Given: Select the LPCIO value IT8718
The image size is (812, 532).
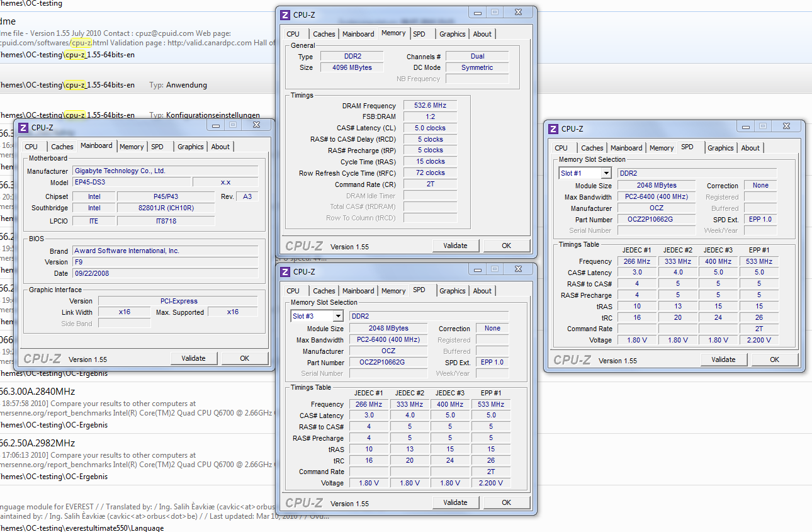Looking at the screenshot, I should point(166,221).
